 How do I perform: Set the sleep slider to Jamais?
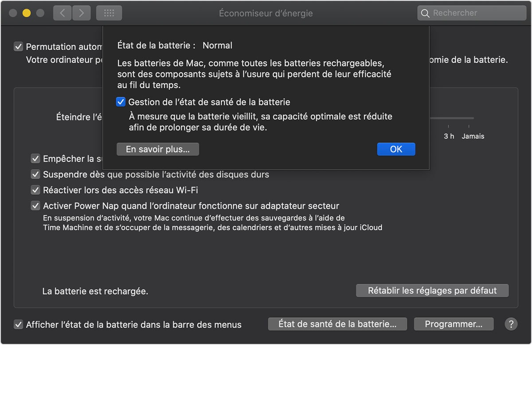[x=469, y=119]
